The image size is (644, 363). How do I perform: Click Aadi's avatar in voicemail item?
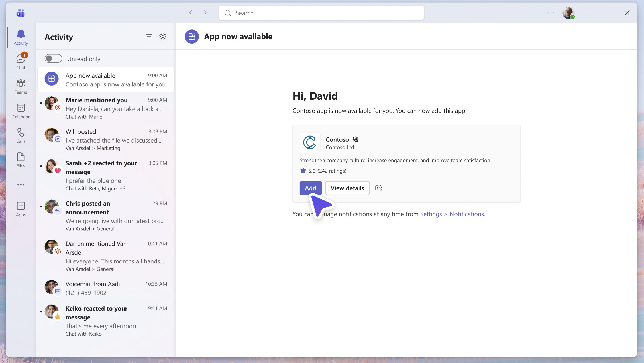click(x=52, y=287)
